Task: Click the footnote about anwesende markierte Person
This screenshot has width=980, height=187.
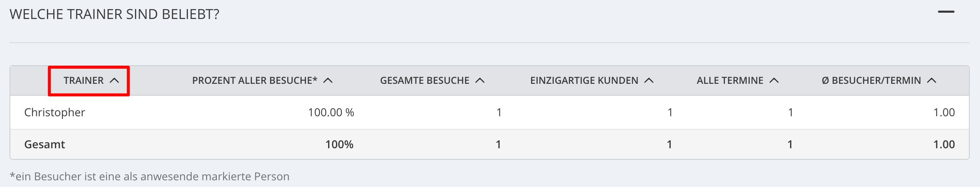Action: [150, 176]
